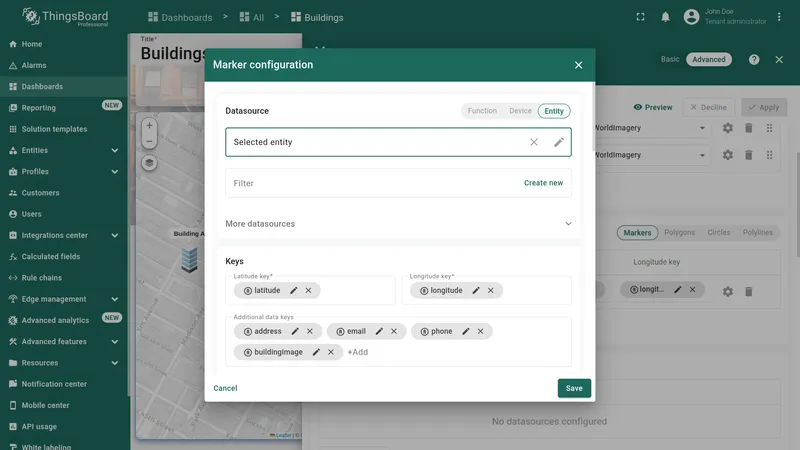Switch to the Circles tab
Viewport: 800px width, 450px height.
[x=718, y=233]
